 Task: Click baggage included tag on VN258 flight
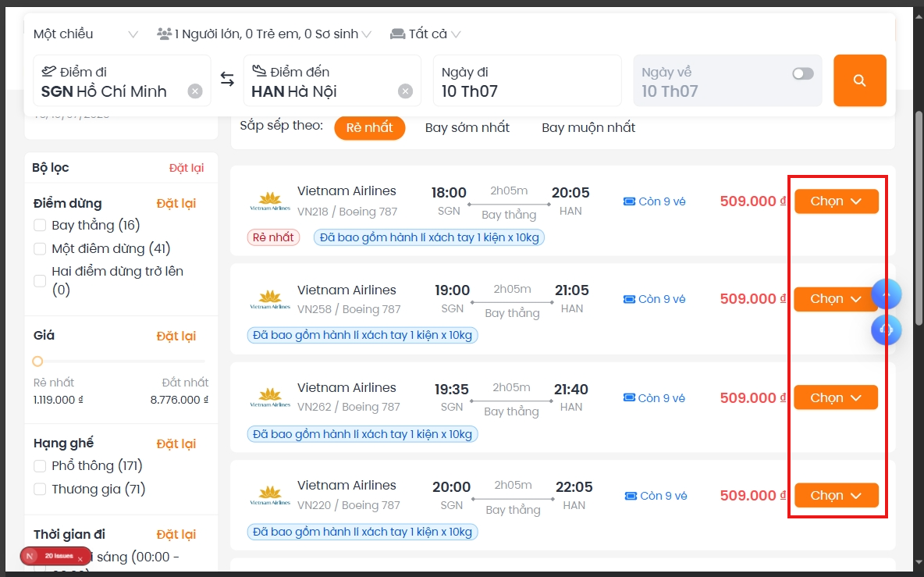point(362,336)
